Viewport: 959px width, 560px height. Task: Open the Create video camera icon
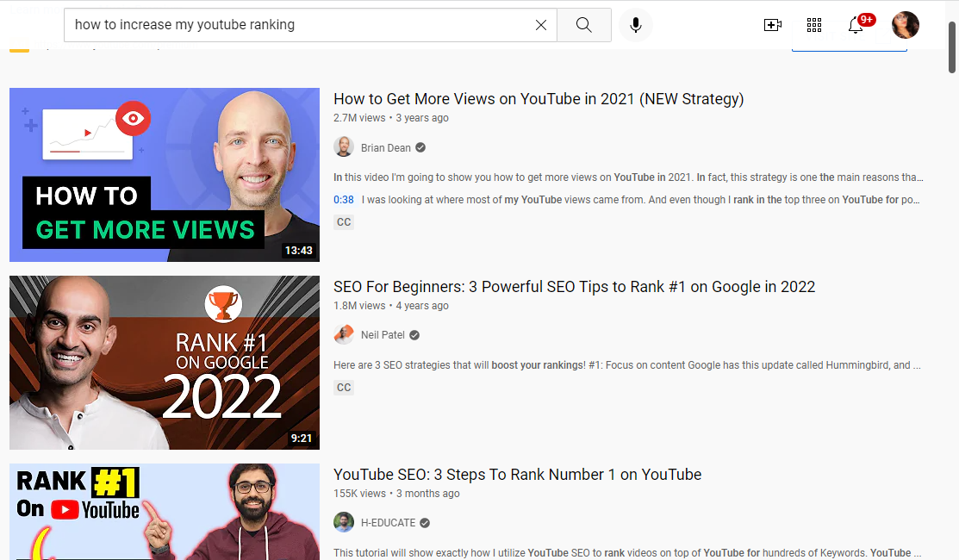point(773,25)
